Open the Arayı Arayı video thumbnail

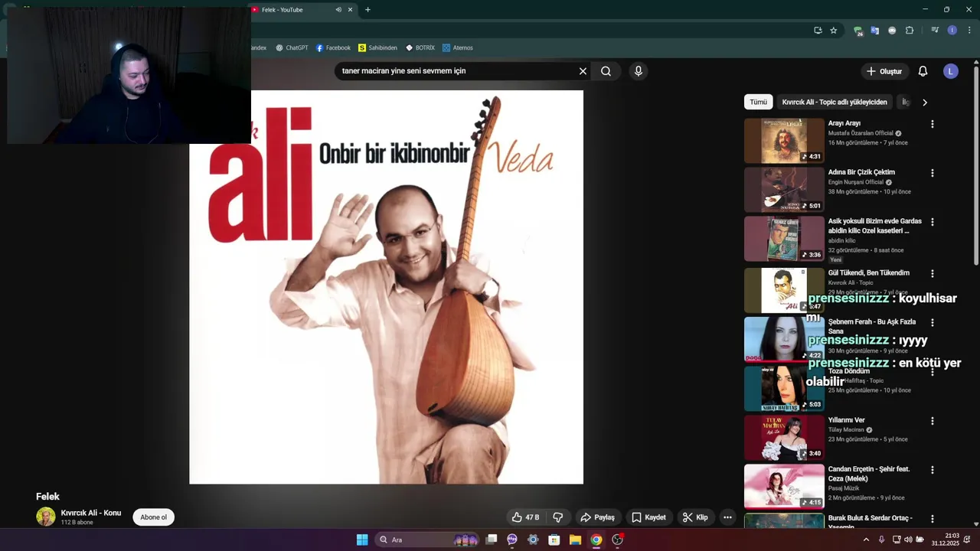[x=784, y=140]
